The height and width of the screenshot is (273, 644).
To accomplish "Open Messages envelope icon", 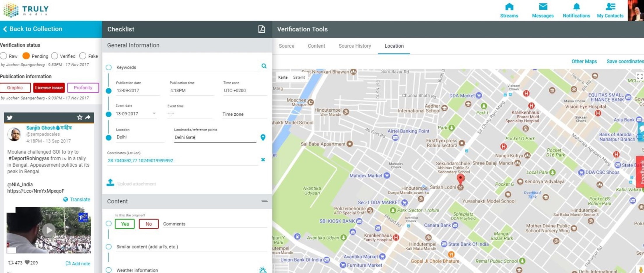I will 542,7.
